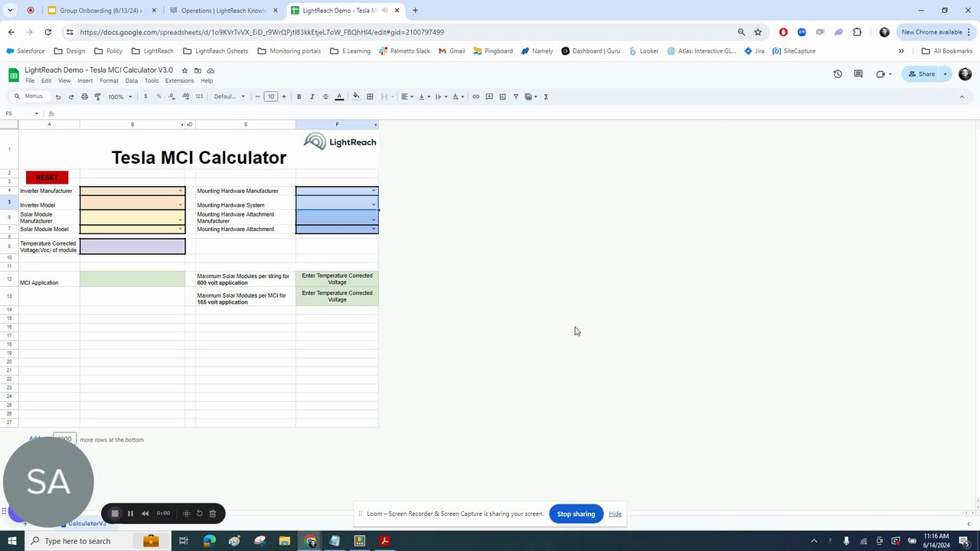Click Insert chart icon
This screenshot has width=980, height=551.
pos(502,96)
